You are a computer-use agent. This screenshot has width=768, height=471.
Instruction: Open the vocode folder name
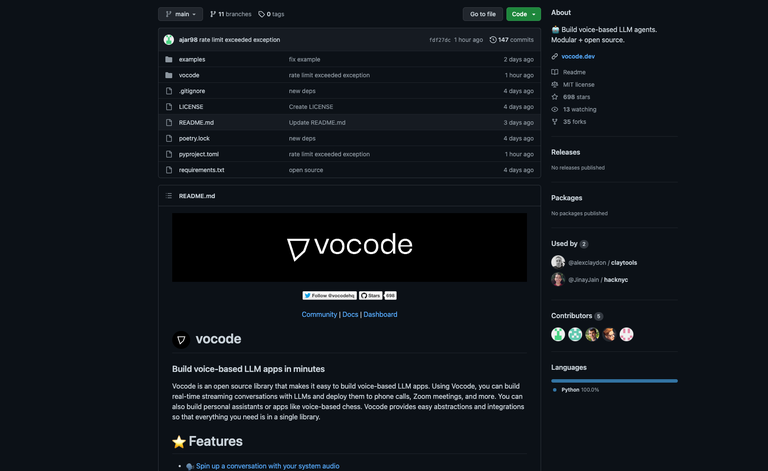[189, 75]
